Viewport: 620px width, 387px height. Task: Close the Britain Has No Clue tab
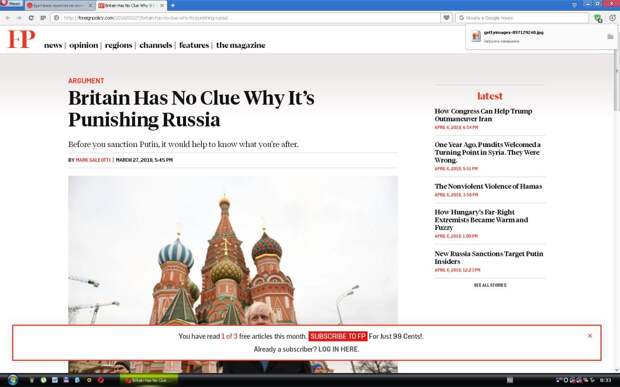[161, 6]
